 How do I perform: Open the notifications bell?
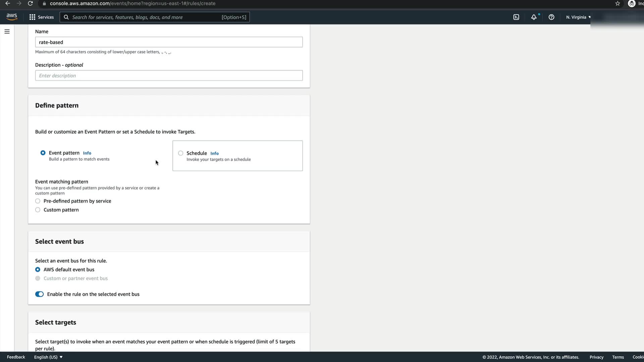[534, 17]
